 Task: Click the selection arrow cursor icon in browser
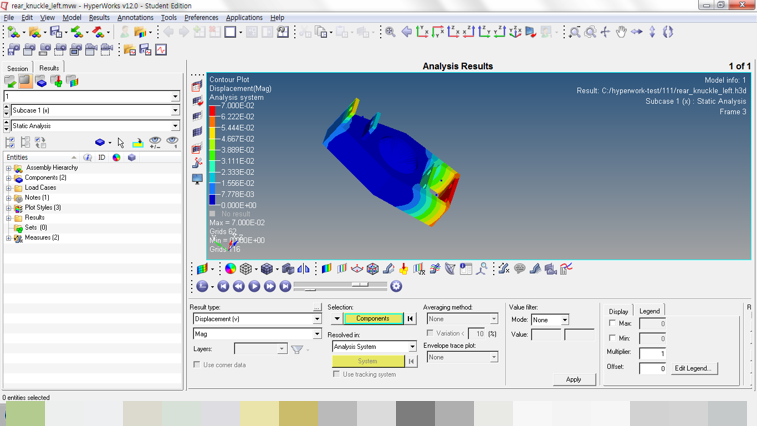[121, 143]
